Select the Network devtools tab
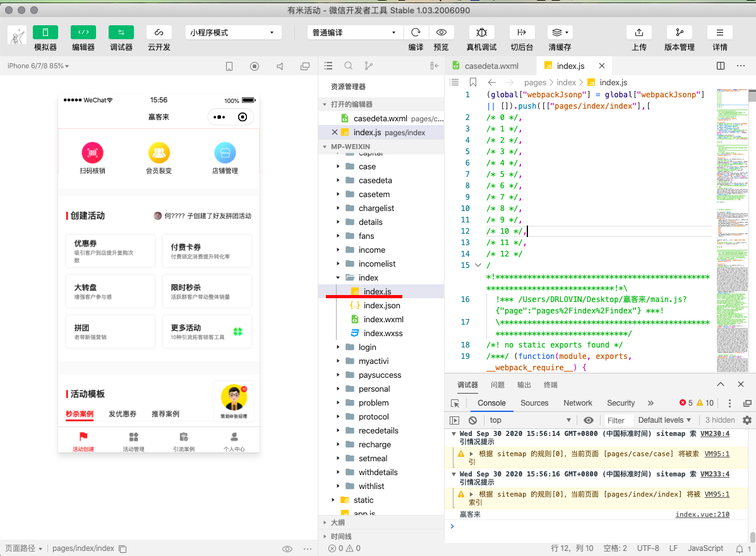Viewport: 756px width, 556px height. 578,403
